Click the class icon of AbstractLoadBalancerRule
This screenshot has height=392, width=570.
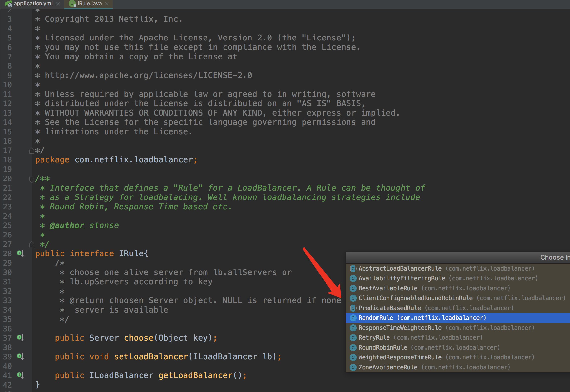click(353, 268)
